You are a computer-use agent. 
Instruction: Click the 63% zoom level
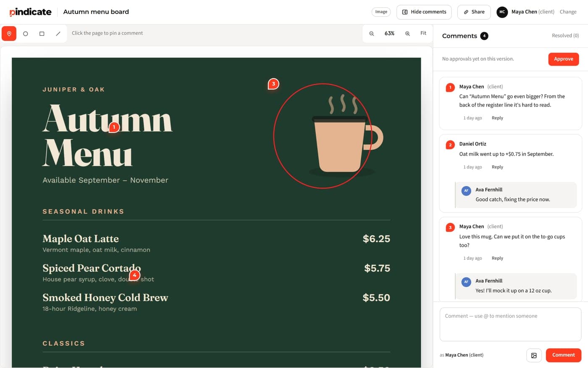point(389,33)
